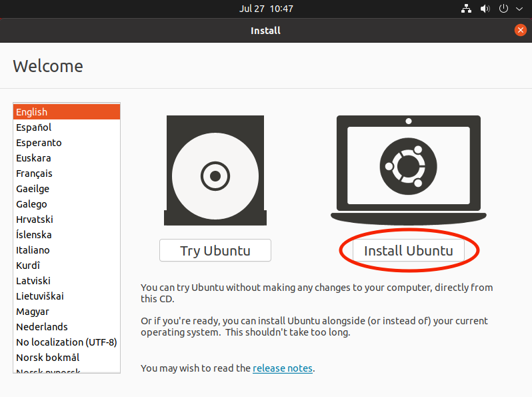The width and height of the screenshot is (532, 397).
Task: Open the network connection status icon
Action: (x=466, y=9)
